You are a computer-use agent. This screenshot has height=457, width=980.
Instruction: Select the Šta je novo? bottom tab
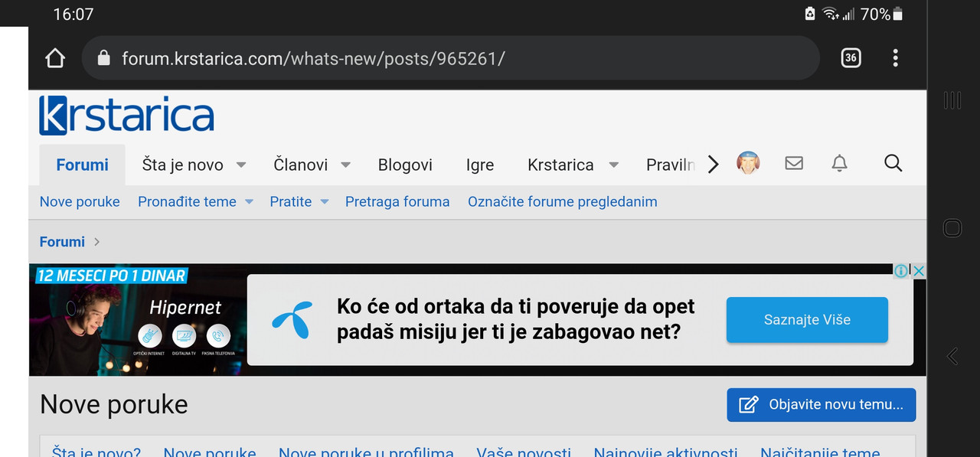point(96,451)
